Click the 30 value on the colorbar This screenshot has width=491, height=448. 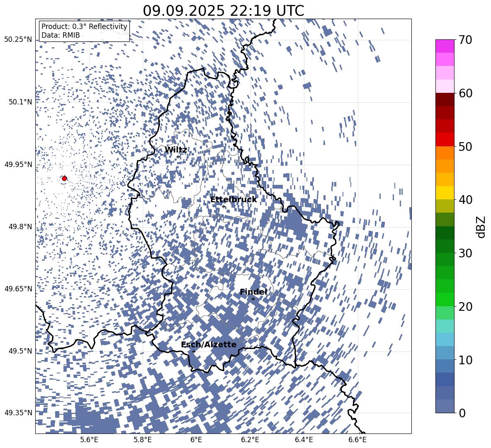[x=465, y=253]
